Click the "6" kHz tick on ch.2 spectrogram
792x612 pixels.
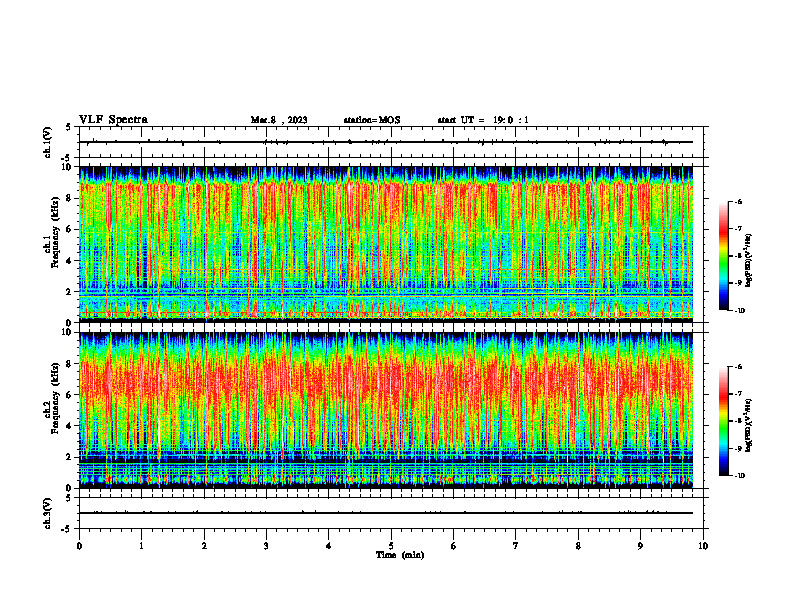tap(69, 395)
